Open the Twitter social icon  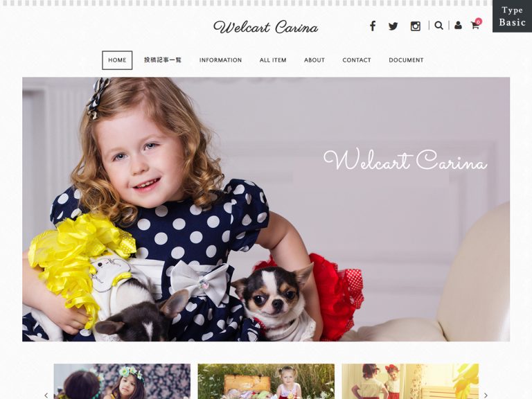pos(393,26)
